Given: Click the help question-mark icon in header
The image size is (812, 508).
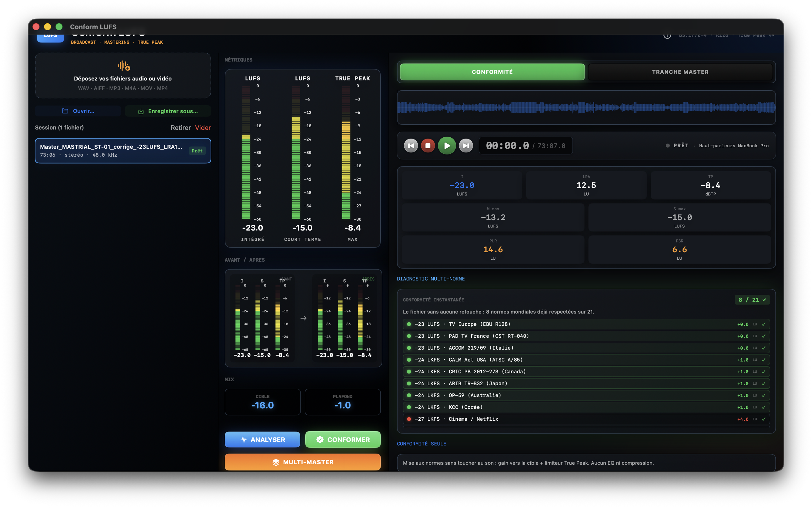Looking at the screenshot, I should click(x=667, y=35).
